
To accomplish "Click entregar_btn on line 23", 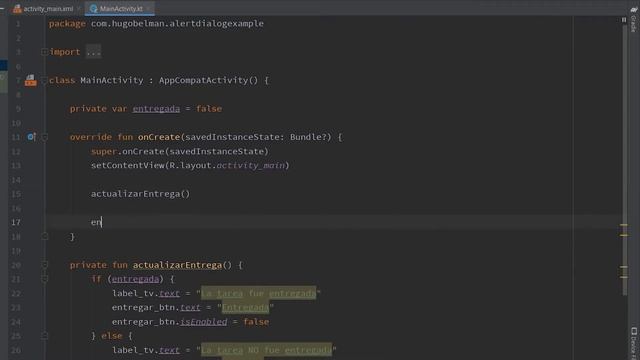I will point(143,307).
